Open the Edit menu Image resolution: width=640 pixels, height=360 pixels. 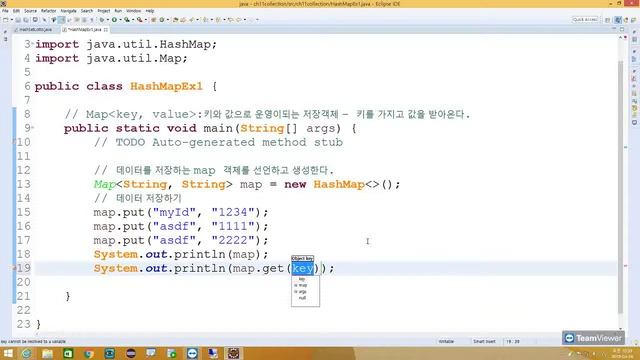pyautogui.click(x=16, y=11)
